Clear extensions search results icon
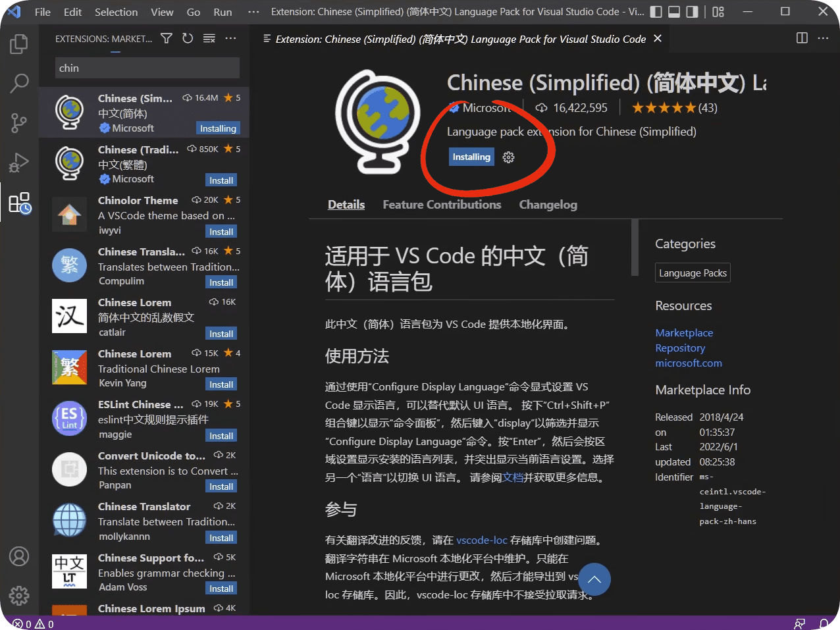The height and width of the screenshot is (630, 840). pos(209,39)
